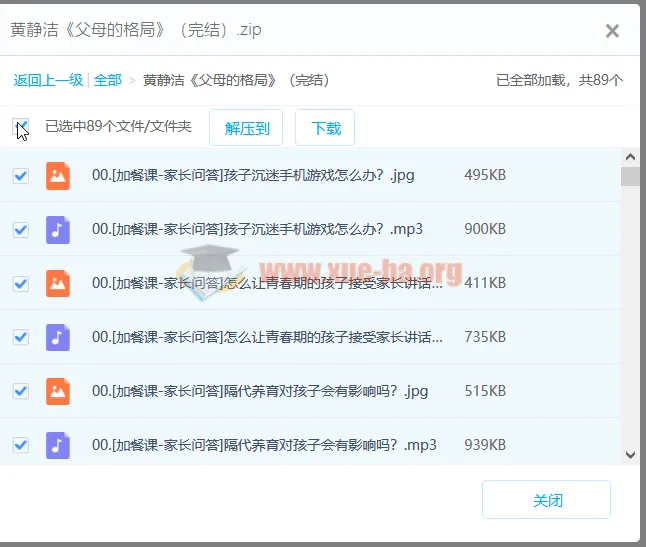Click music icon of 孩子沉迷手机游戏怎么办 mp3 file

pos(58,230)
